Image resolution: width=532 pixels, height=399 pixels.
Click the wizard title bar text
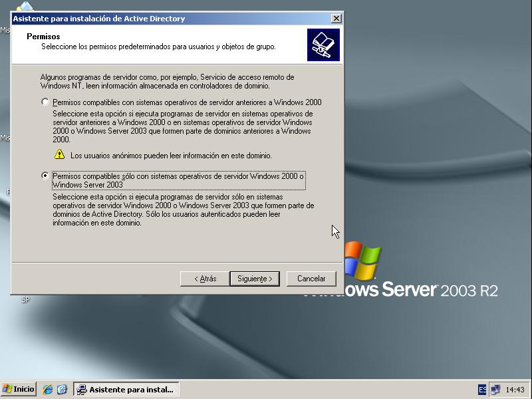tap(98, 19)
